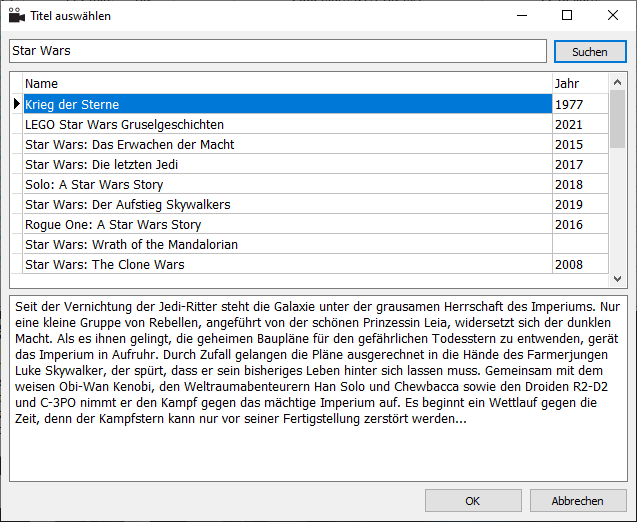The width and height of the screenshot is (637, 522).
Task: Click the movie camera icon in title bar
Action: [17, 15]
